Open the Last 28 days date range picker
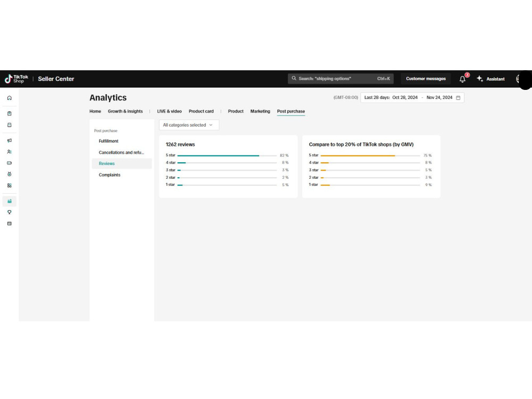 click(412, 98)
